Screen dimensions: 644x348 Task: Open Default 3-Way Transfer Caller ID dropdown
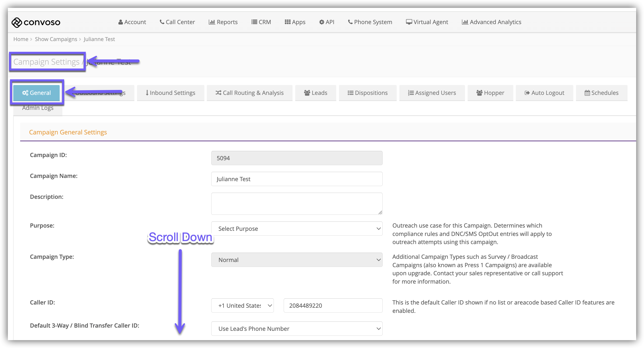(296, 329)
